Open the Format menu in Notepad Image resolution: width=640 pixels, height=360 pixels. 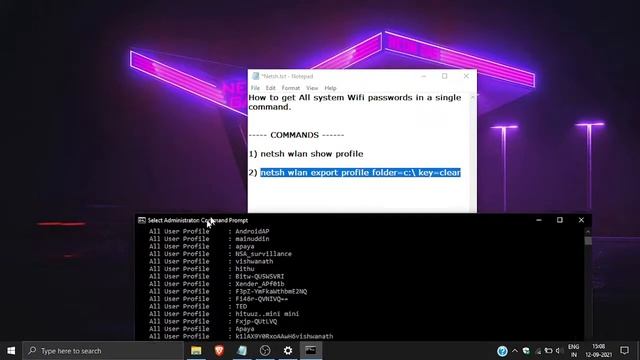pyautogui.click(x=291, y=88)
